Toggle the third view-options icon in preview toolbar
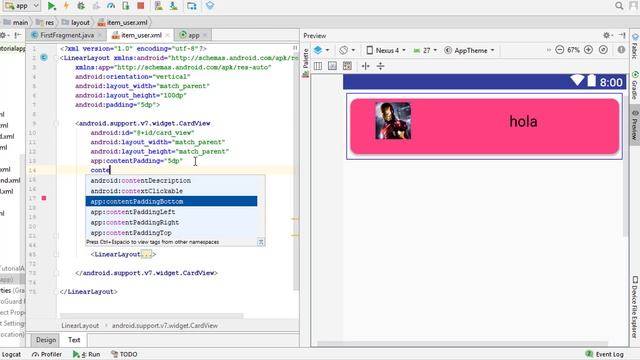 347,66
